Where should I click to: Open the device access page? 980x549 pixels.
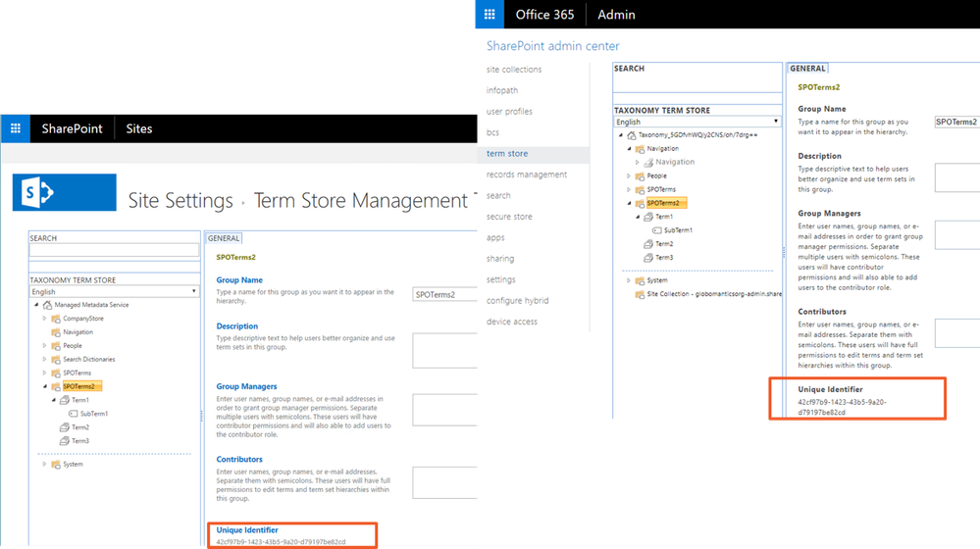tap(512, 322)
